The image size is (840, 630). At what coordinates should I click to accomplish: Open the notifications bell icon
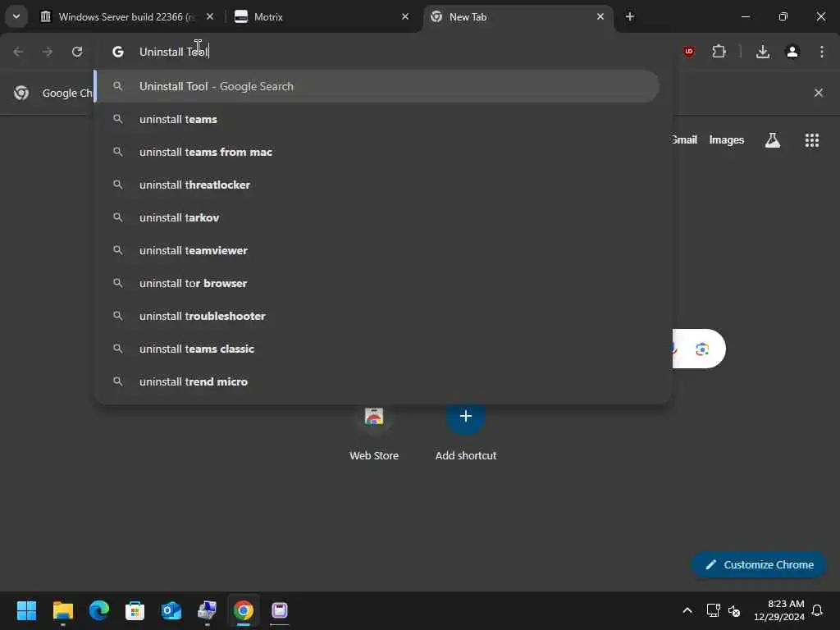tap(818, 610)
